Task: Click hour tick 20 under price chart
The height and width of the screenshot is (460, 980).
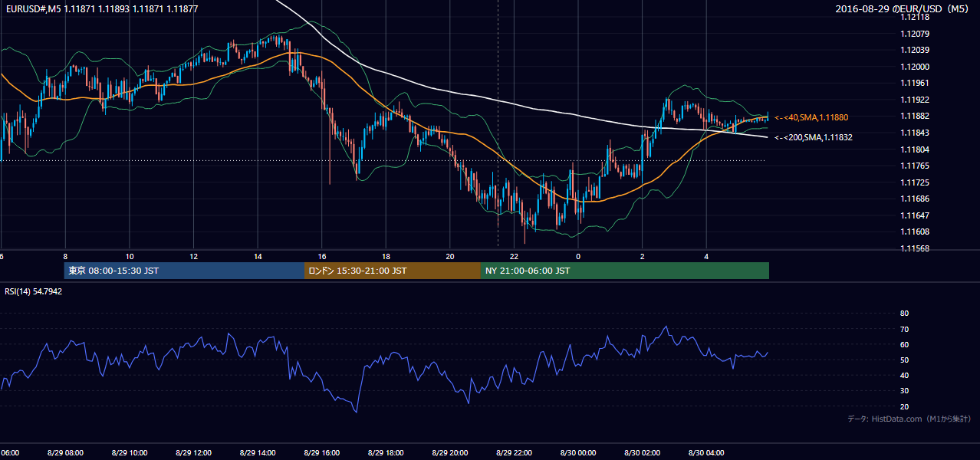Action: pos(450,257)
